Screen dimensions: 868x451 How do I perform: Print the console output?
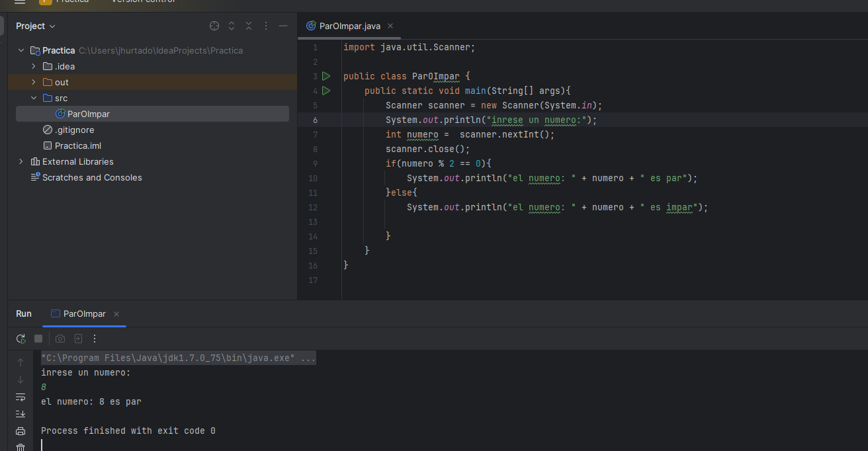pyautogui.click(x=21, y=431)
